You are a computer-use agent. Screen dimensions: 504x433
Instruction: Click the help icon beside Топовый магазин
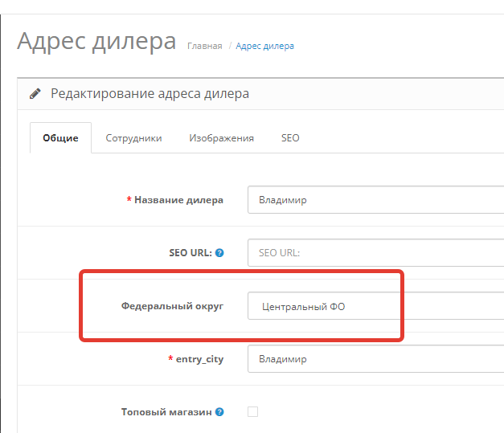(219, 412)
